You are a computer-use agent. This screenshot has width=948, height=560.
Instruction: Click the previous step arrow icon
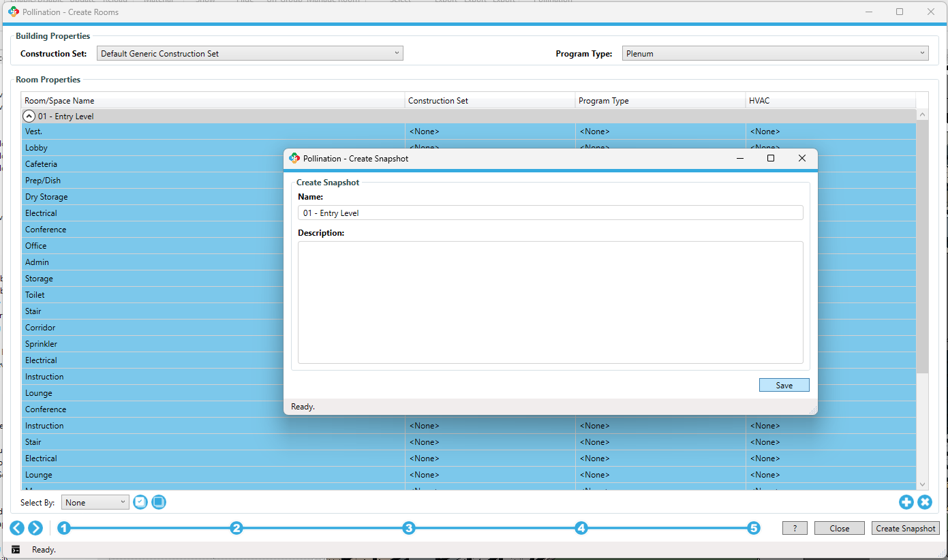coord(17,528)
